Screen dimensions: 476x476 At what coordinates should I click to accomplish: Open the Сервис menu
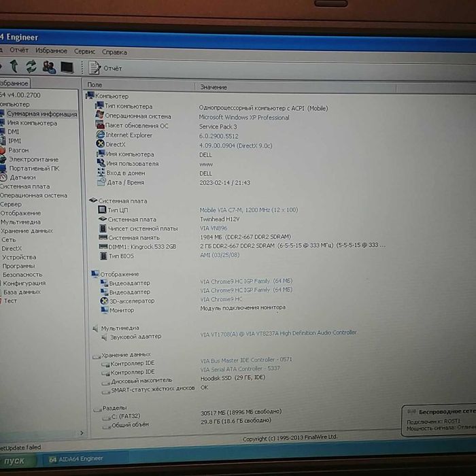coord(85,52)
